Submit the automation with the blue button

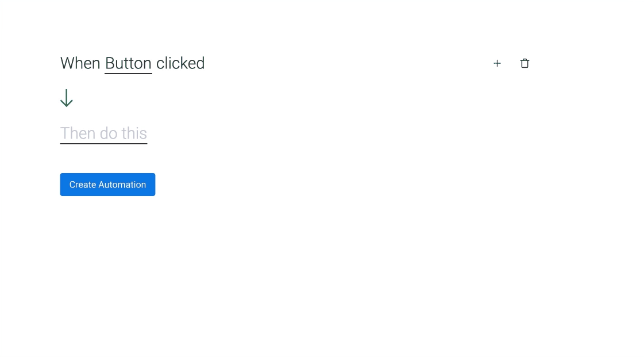(x=107, y=185)
